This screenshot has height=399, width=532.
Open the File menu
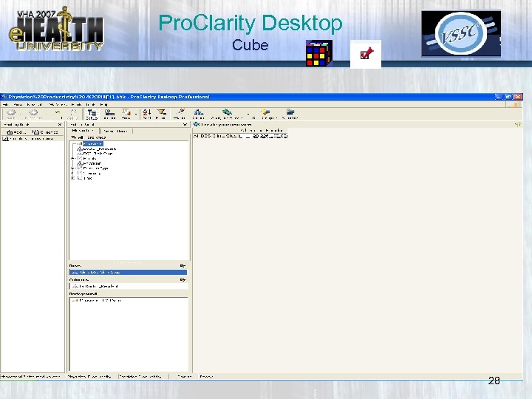[x=5, y=104]
